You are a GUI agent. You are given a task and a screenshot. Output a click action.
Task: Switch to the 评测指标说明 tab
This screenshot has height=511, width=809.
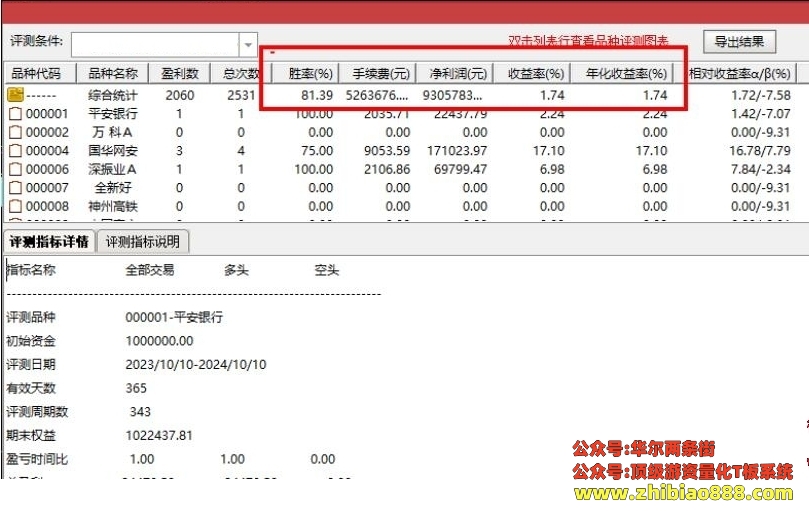(x=143, y=242)
